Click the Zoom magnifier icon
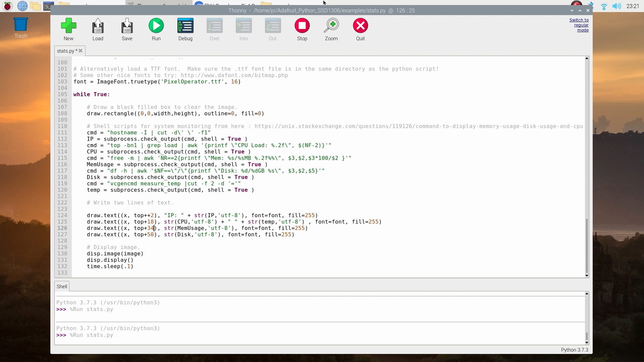Screen dimensions: 644x362 click(x=331, y=26)
